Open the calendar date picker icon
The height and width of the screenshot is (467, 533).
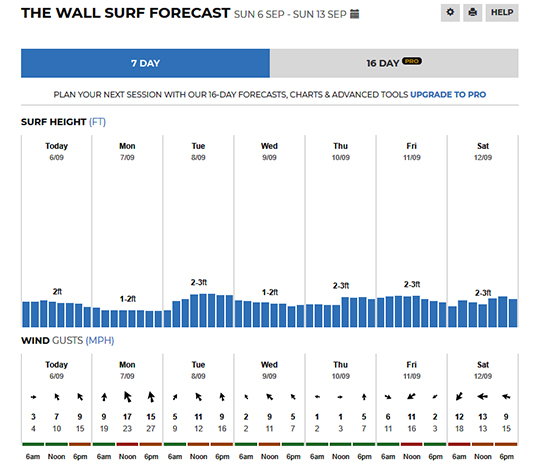pyautogui.click(x=355, y=14)
